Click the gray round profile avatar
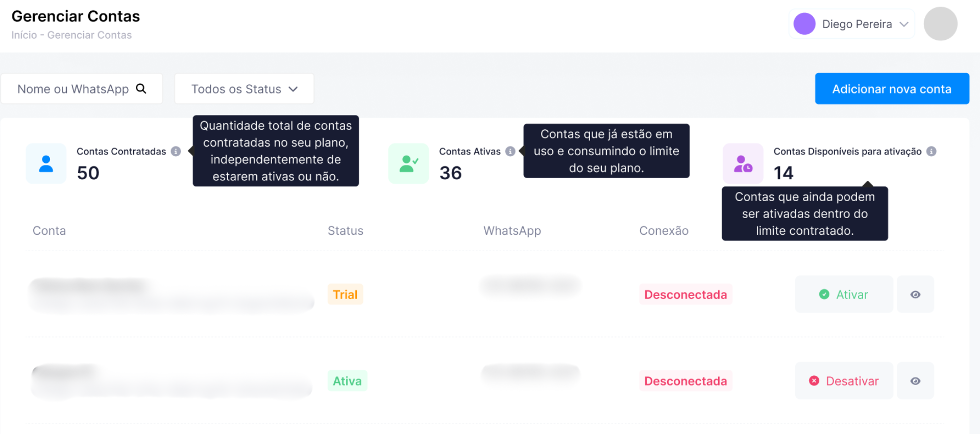This screenshot has width=980, height=434. 940,24
